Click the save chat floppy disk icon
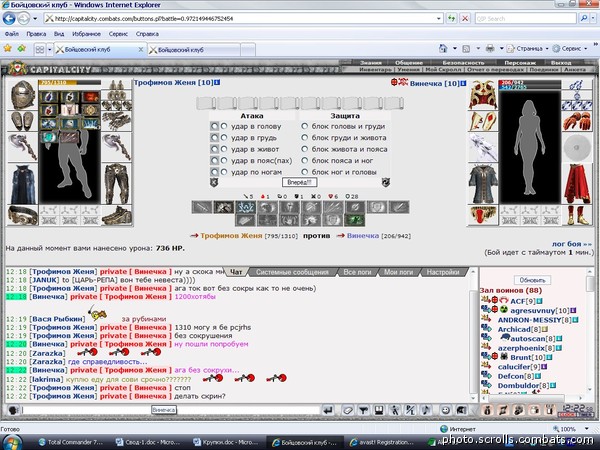 coord(379,411)
